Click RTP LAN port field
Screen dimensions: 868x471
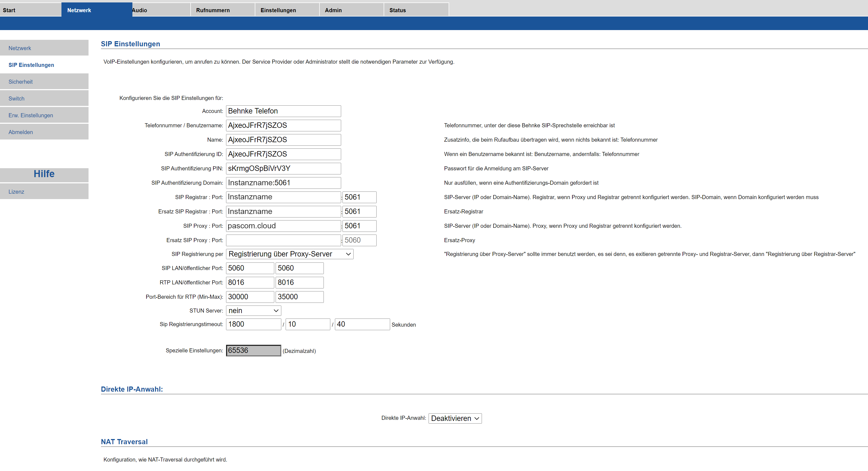click(x=250, y=282)
